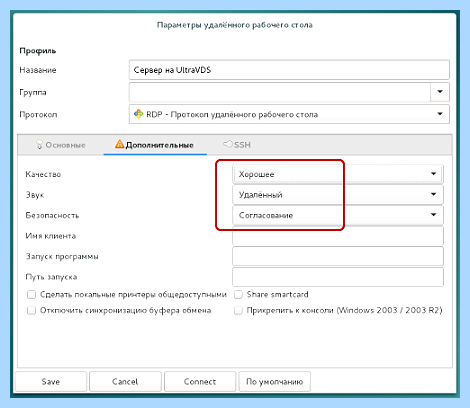Image resolution: width=470 pixels, height=408 pixels.
Task: Toggle Отключить синхронизацию буфера обмена checkbox
Action: (31, 311)
